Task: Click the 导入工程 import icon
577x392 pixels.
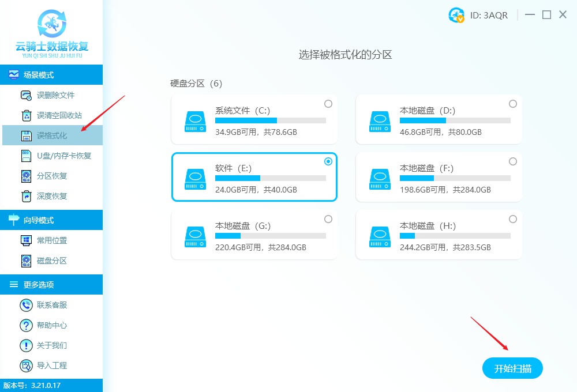Action: pyautogui.click(x=26, y=366)
